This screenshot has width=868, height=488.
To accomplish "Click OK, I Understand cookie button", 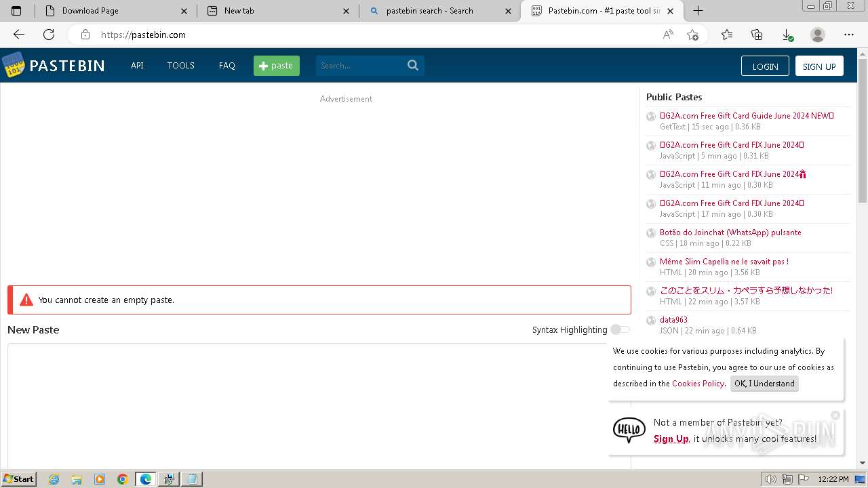I will coord(764,384).
